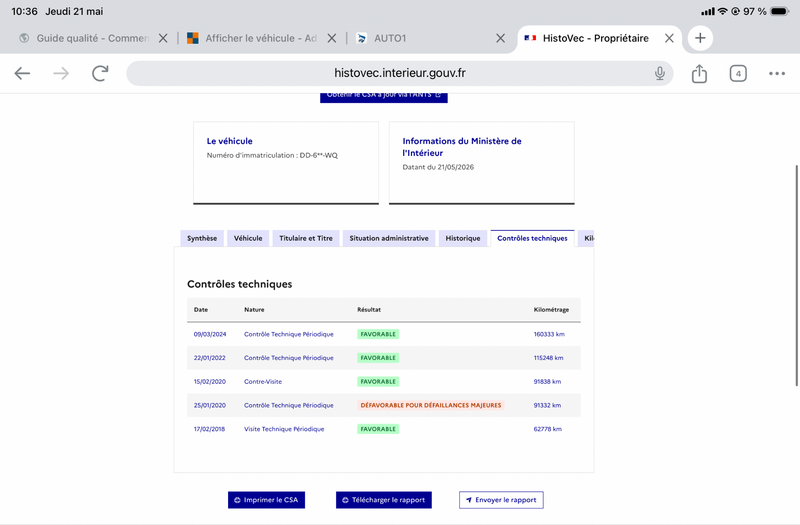The image size is (800, 525).
Task: Close the Guide qualité tab
Action: tap(163, 38)
